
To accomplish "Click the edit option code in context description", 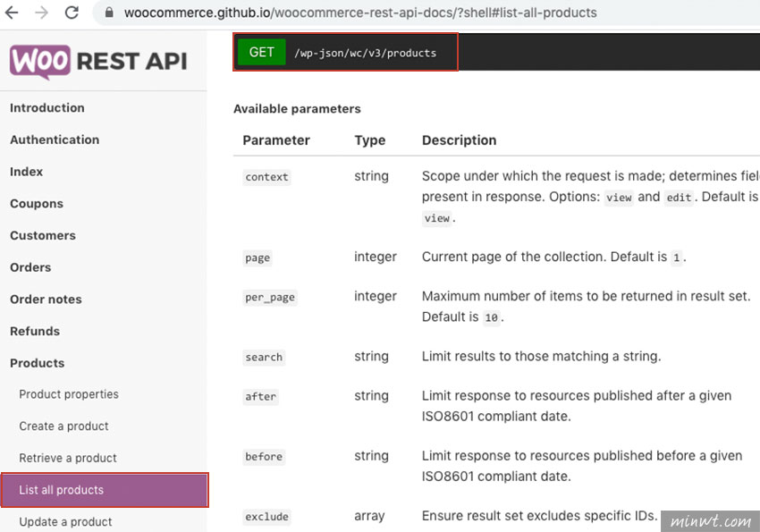I will pos(679,198).
